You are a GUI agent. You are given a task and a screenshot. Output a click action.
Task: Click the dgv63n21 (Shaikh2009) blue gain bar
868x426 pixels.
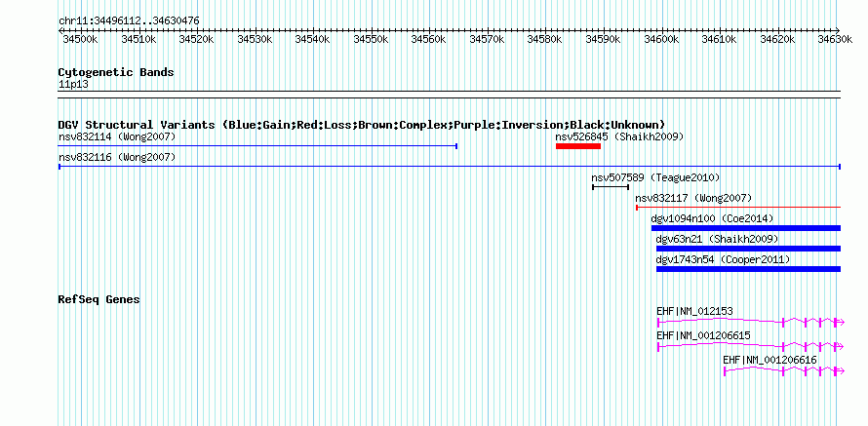(x=748, y=249)
